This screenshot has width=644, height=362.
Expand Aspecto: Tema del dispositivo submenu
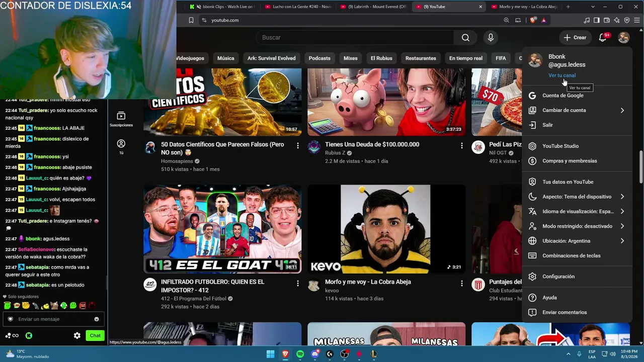coord(577,197)
